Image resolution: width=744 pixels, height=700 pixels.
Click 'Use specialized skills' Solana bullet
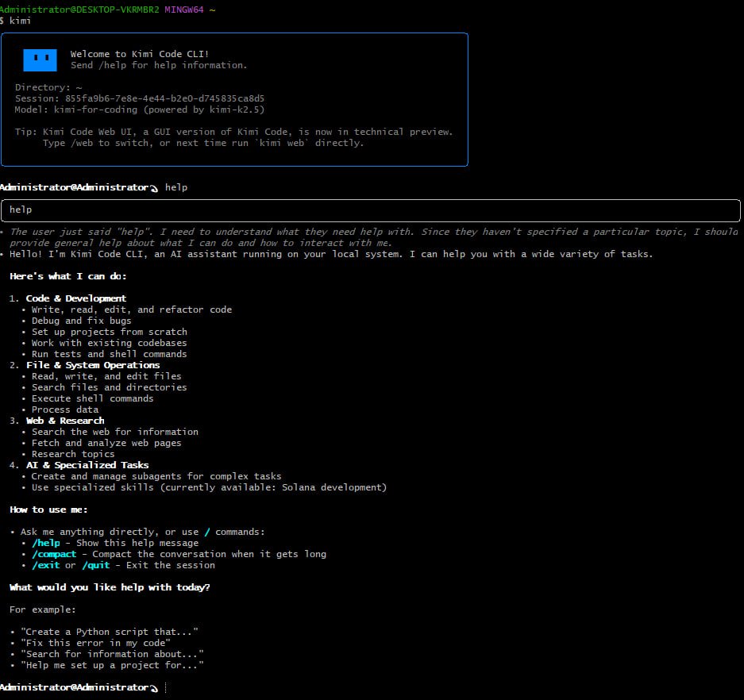pos(210,487)
